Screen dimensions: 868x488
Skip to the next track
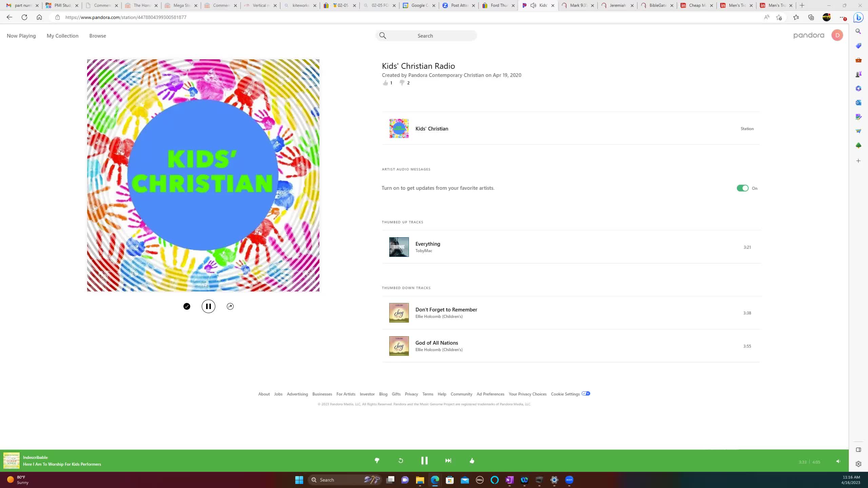(448, 461)
